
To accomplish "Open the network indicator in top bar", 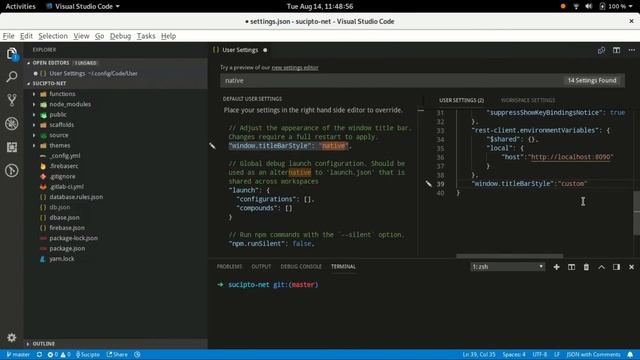I will tap(576, 6).
